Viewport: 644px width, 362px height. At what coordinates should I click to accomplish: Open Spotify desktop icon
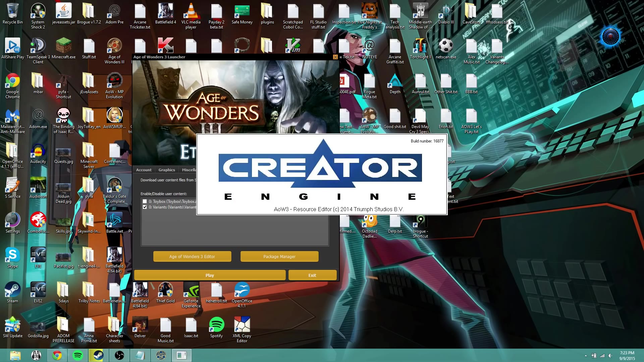click(x=216, y=327)
